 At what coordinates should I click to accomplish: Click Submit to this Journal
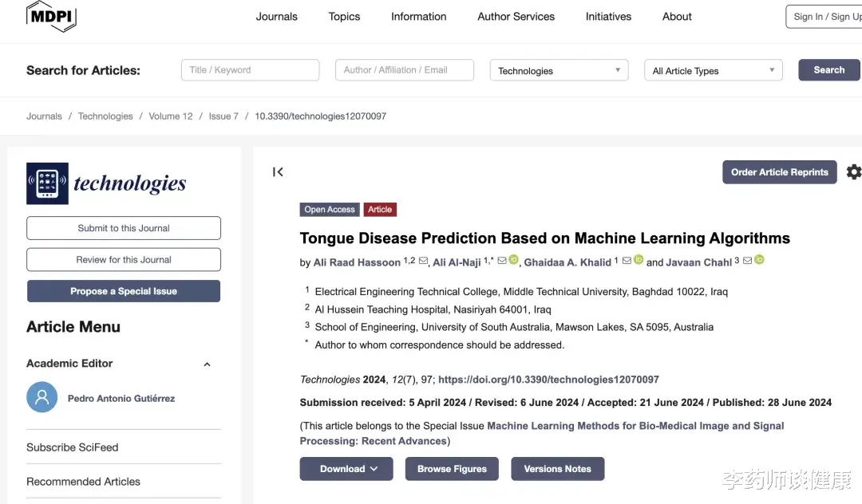[124, 228]
